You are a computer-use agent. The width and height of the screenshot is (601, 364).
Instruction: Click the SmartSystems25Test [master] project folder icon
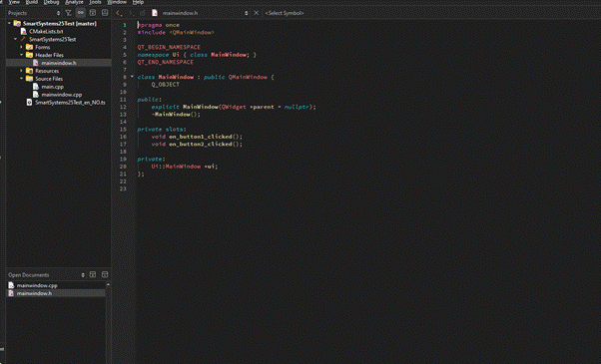point(17,23)
